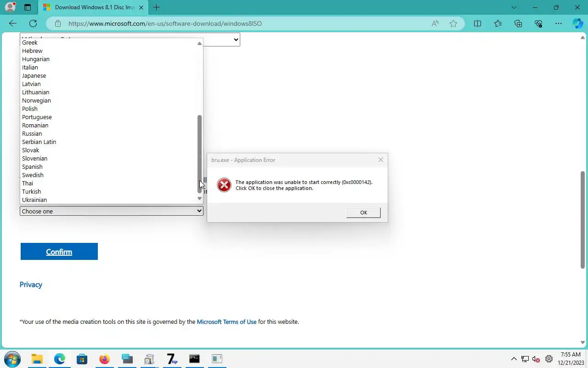Click OK in bru.exe error dialog

click(x=363, y=213)
